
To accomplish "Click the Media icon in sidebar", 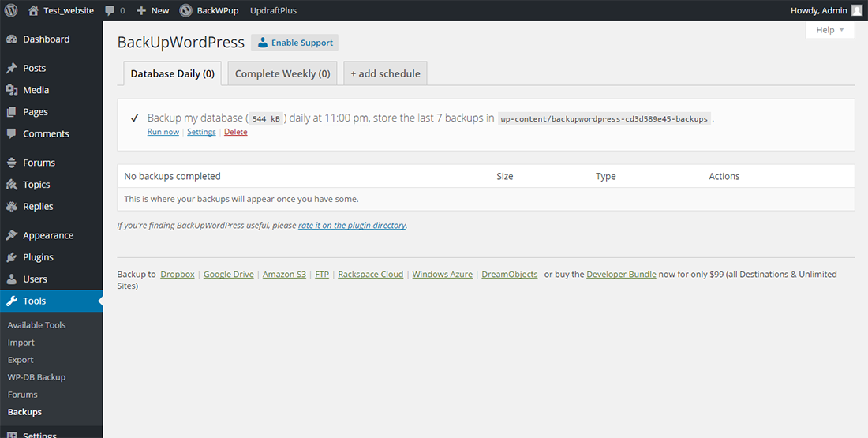I will point(11,90).
